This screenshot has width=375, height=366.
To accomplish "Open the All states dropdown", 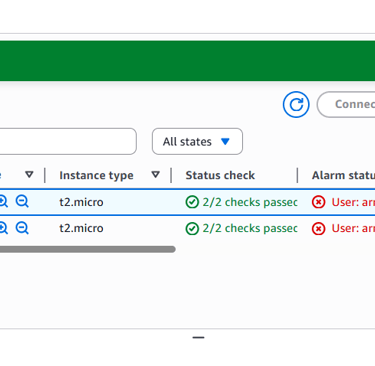I will pyautogui.click(x=197, y=141).
